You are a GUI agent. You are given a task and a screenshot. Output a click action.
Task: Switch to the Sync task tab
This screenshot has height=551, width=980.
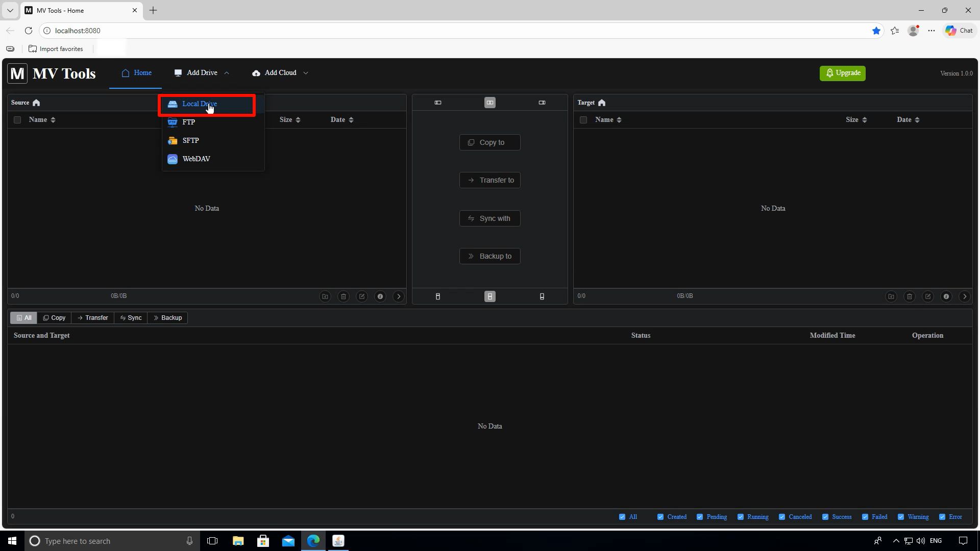tap(131, 317)
